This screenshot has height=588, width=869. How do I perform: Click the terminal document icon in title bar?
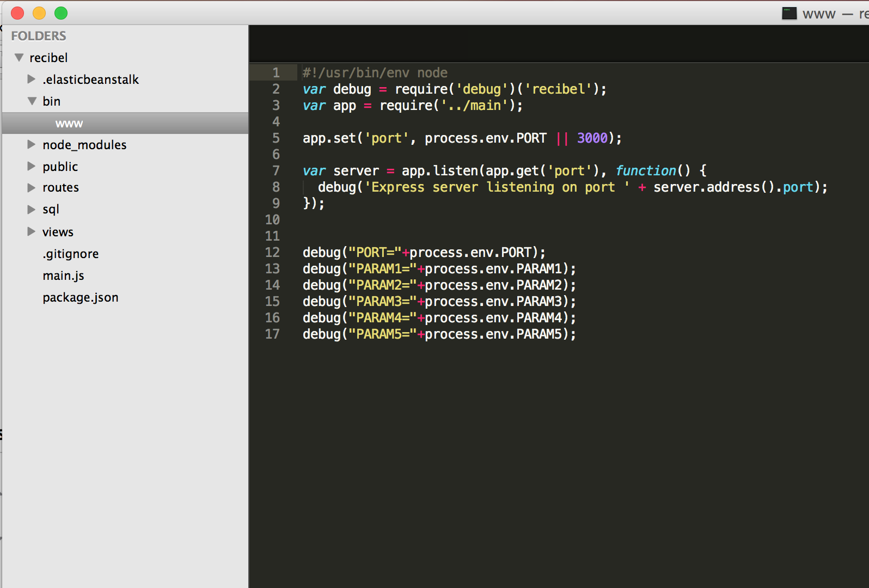coord(789,13)
